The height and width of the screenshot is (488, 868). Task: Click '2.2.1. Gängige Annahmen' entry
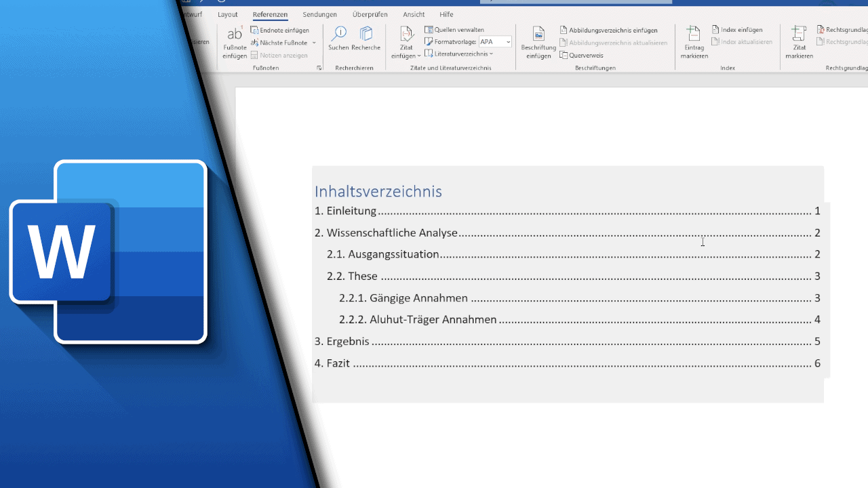580,298
